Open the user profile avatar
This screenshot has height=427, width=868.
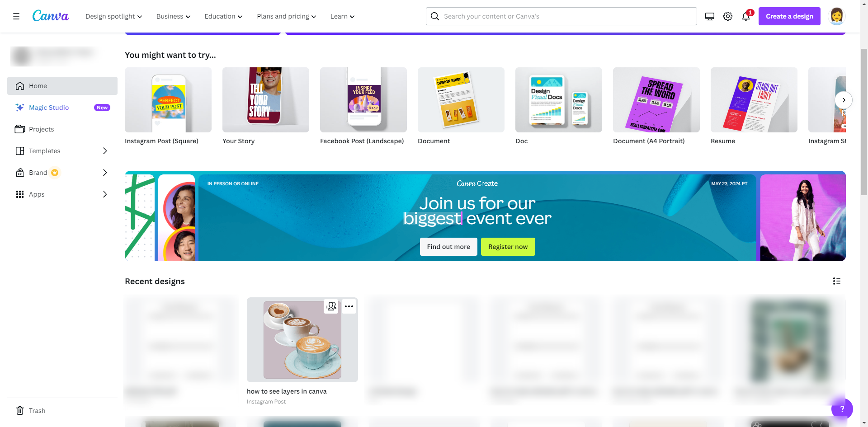(x=837, y=16)
